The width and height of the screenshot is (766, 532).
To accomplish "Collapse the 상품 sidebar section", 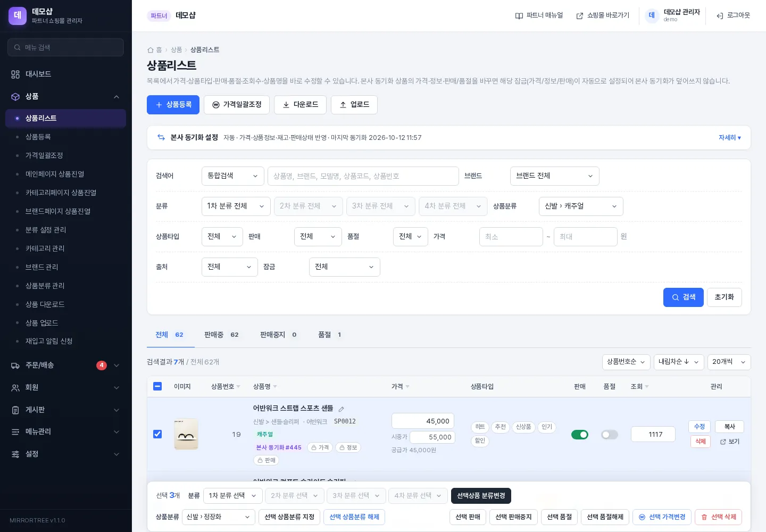I will point(65,97).
